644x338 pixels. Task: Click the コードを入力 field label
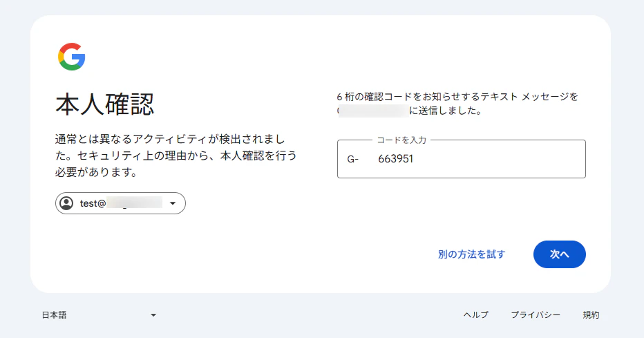[x=401, y=140]
